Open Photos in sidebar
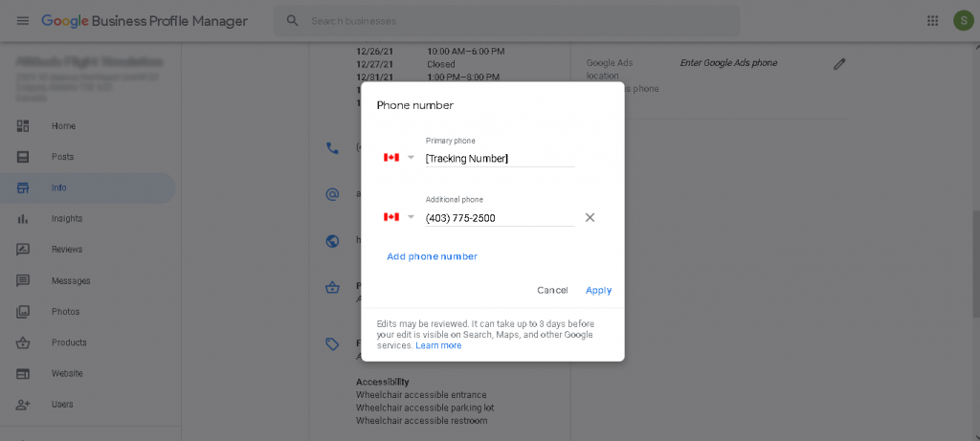Screen dimensions: 980x441 [x=66, y=312]
